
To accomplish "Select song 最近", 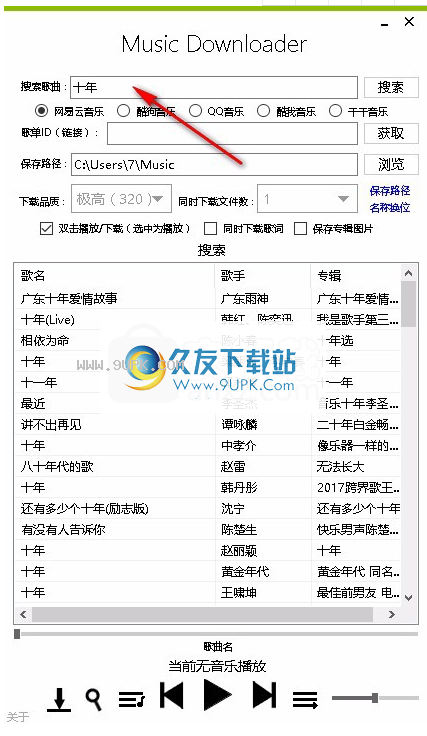I will [33, 404].
